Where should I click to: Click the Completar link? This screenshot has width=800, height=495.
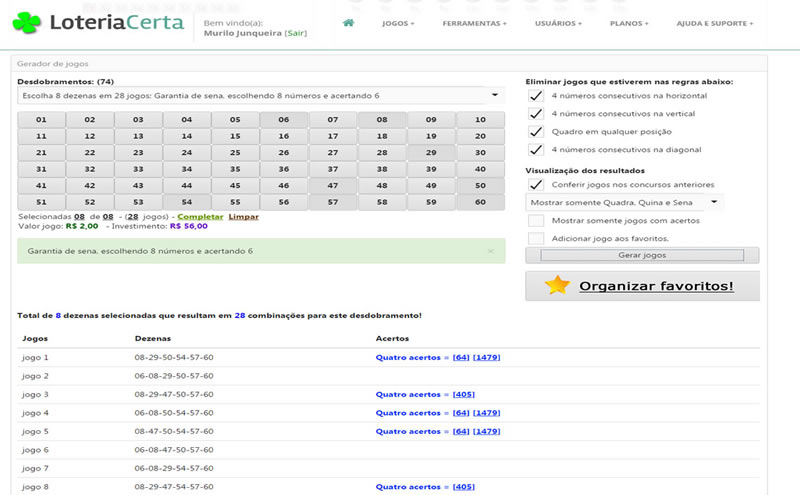tap(202, 217)
